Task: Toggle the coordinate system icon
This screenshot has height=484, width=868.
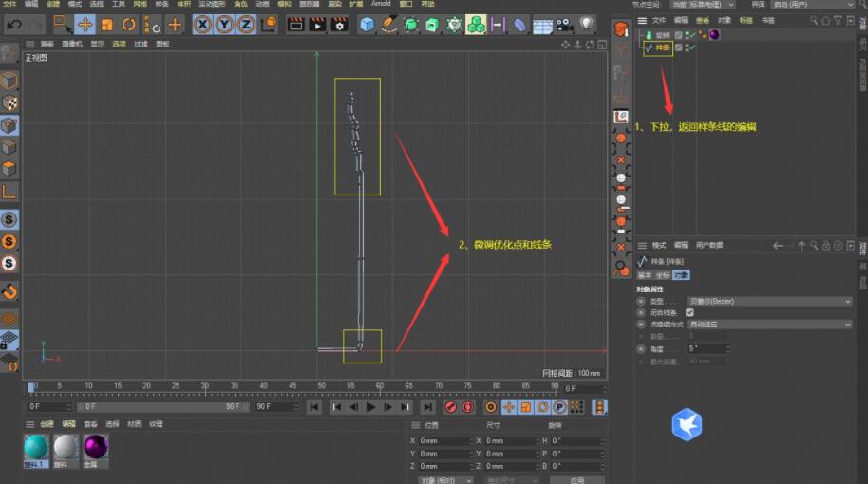Action: pos(270,25)
